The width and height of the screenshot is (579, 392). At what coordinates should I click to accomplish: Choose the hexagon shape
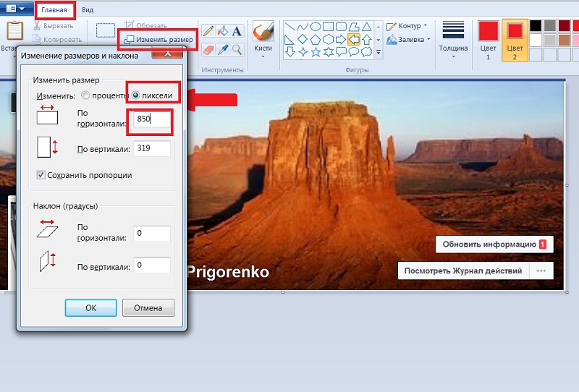(329, 39)
